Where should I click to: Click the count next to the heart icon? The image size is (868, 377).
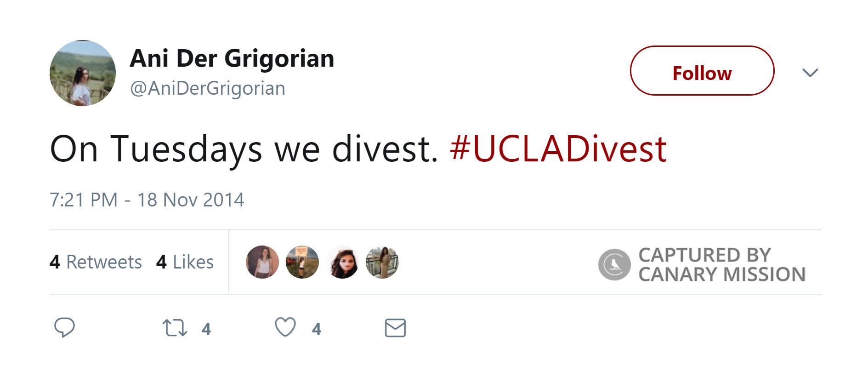coord(316,329)
